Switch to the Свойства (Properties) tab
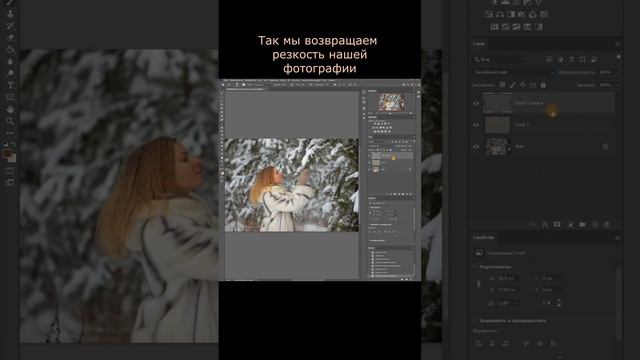This screenshot has width=640, height=360. [x=483, y=237]
